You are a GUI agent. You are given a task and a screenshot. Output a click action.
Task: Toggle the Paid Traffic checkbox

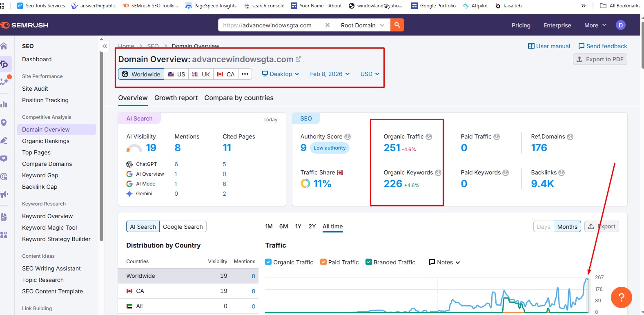pos(323,262)
